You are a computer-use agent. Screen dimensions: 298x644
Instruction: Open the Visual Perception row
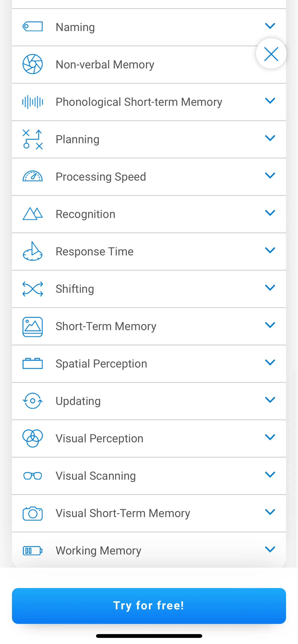click(x=149, y=438)
